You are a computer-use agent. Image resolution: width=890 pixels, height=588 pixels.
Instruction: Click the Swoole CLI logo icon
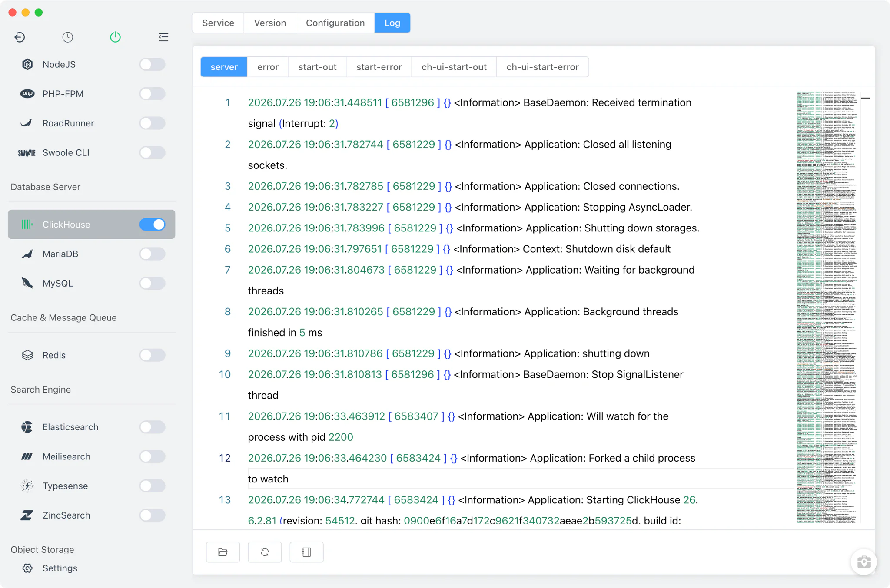[x=27, y=153]
